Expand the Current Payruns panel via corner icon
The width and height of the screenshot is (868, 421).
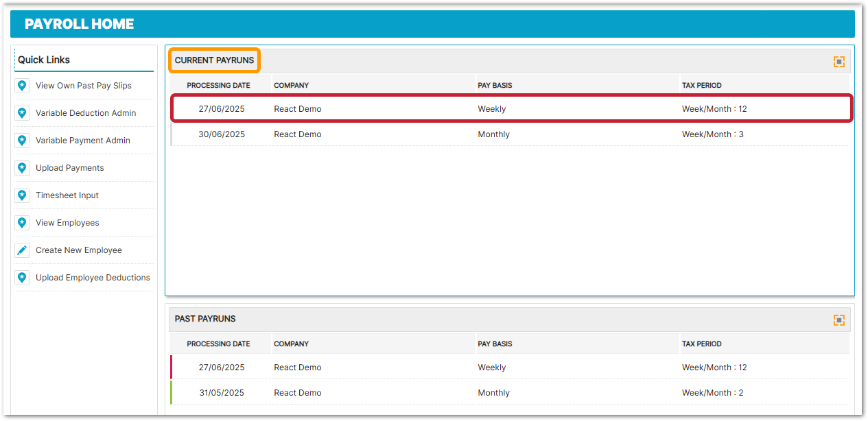(x=838, y=62)
